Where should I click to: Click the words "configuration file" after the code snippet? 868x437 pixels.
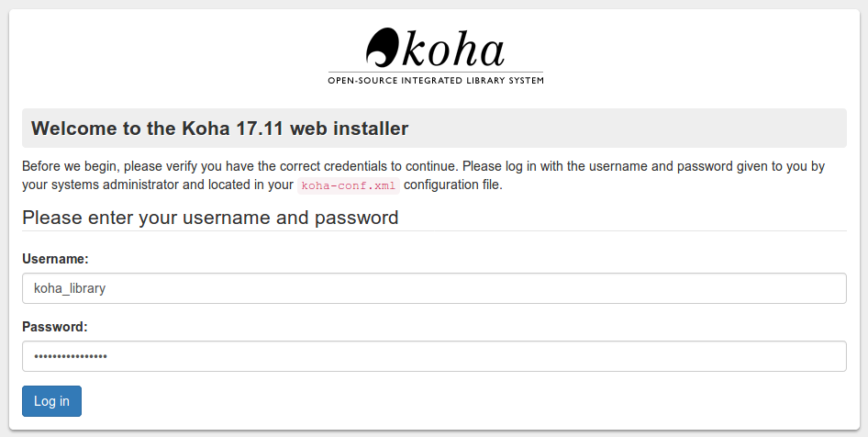point(453,185)
